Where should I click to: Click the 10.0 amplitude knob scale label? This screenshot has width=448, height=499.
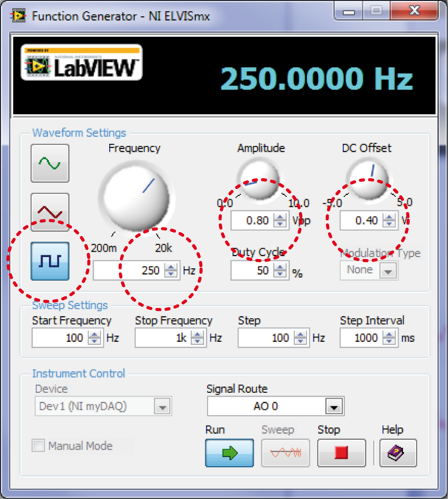click(299, 203)
